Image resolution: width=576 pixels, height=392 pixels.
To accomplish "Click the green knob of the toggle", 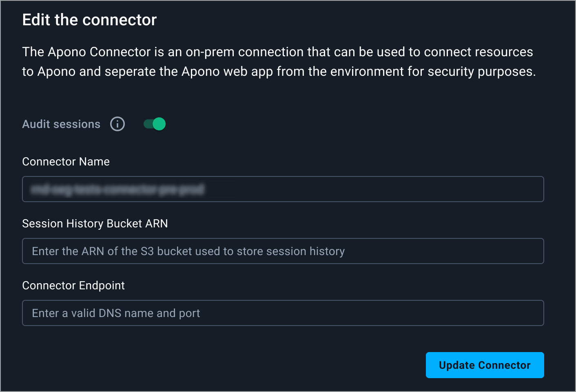I will click(159, 124).
